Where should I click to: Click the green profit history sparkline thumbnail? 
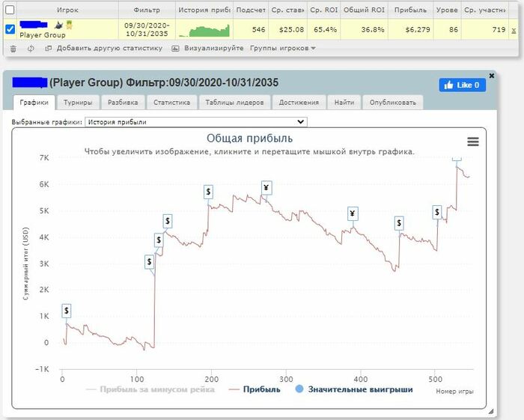pos(204,31)
